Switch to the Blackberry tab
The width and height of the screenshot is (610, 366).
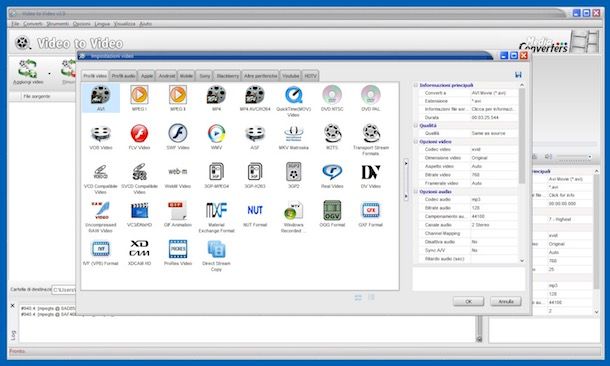227,75
